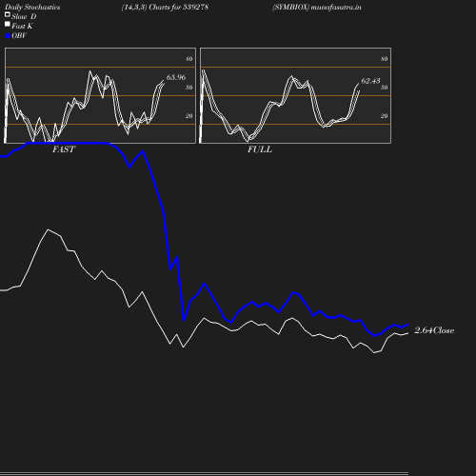Click the 80 axis label in FAST chart

click(189, 59)
